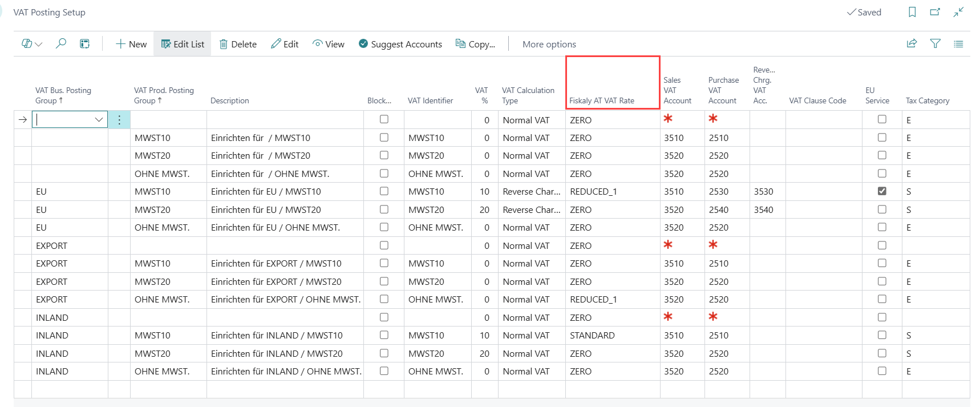
Task: Click the 3530 reverse charge account cell
Action: (x=767, y=191)
